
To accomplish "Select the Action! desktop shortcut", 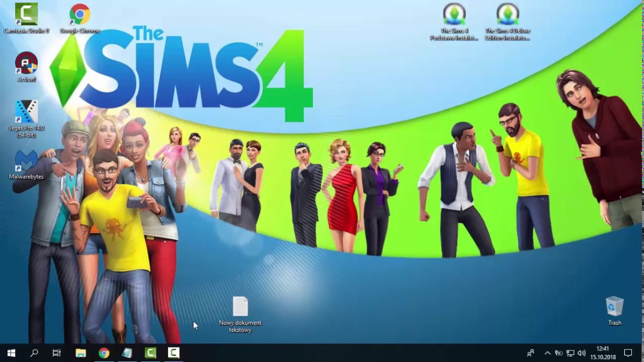I will (26, 67).
